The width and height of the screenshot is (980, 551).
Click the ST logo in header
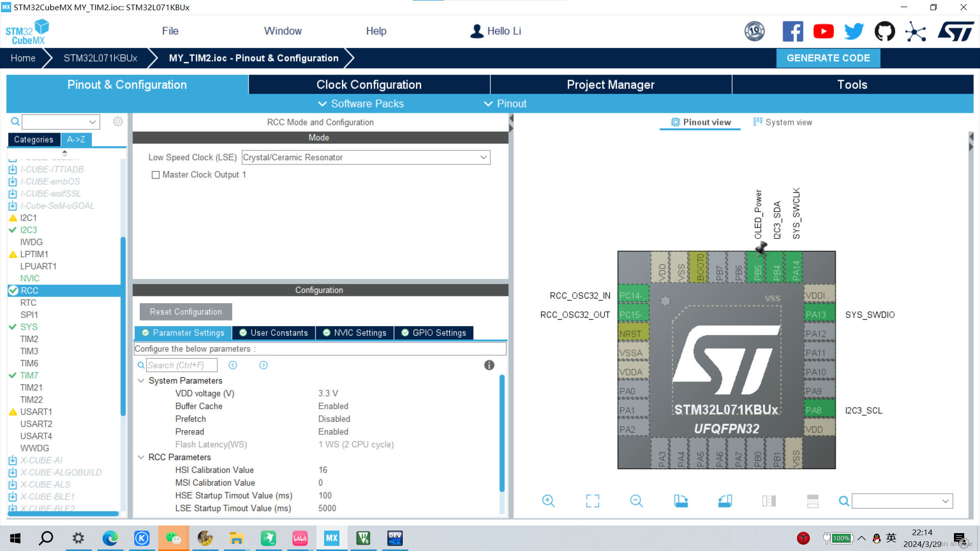[956, 32]
